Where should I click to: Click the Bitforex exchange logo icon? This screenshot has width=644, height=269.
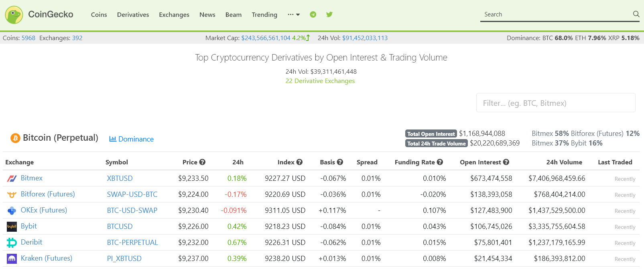coord(12,194)
